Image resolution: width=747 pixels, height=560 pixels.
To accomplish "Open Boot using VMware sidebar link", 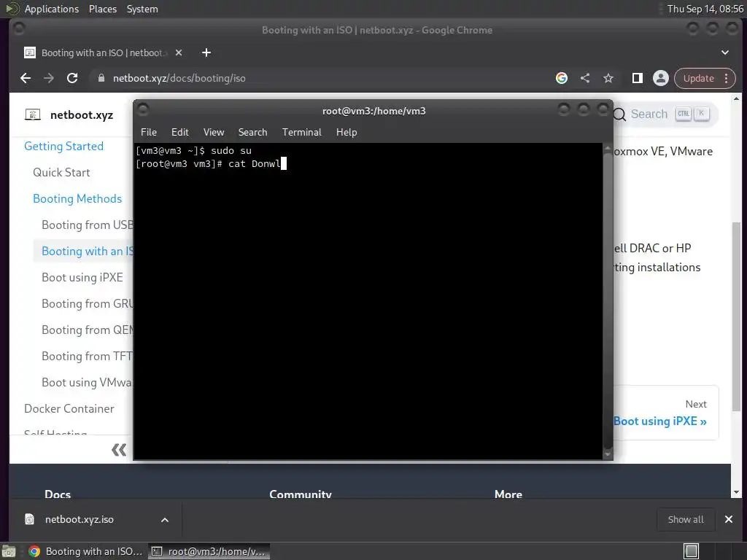I will 88,382.
